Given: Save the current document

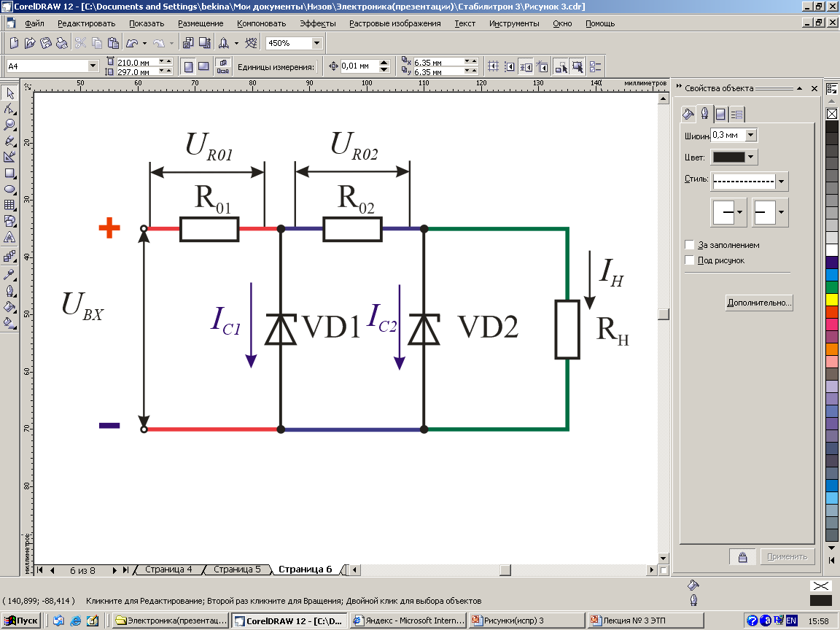Looking at the screenshot, I should 46,43.
